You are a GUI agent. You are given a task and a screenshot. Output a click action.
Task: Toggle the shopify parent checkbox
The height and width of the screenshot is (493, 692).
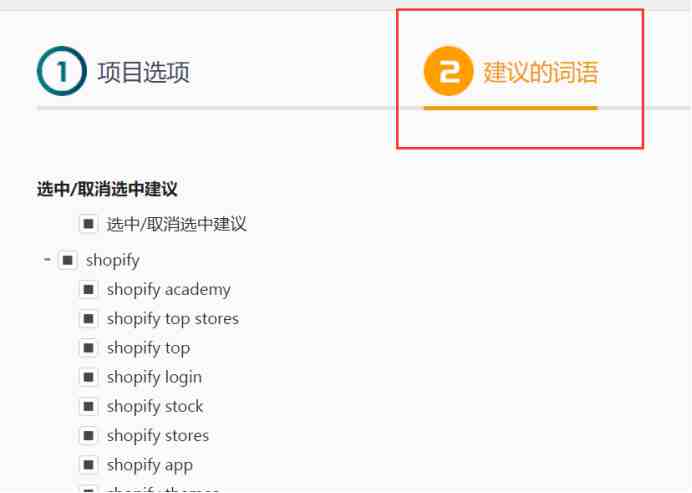[x=68, y=260]
